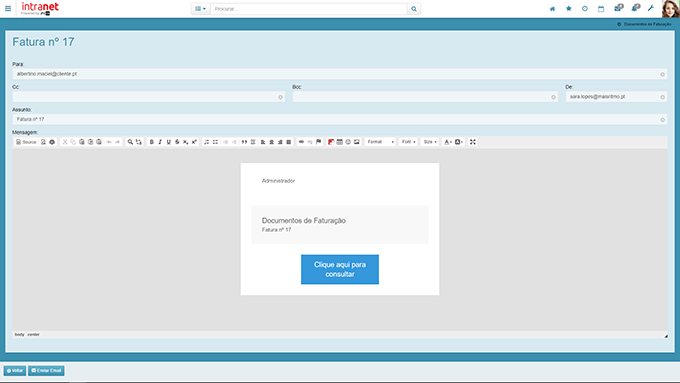
Task: Open Replace tool in editor toolbar
Action: pyautogui.click(x=139, y=142)
